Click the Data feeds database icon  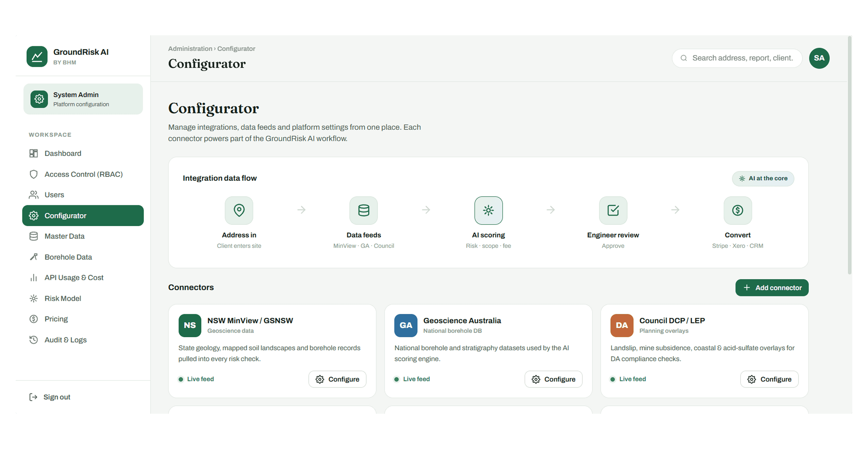coord(364,210)
